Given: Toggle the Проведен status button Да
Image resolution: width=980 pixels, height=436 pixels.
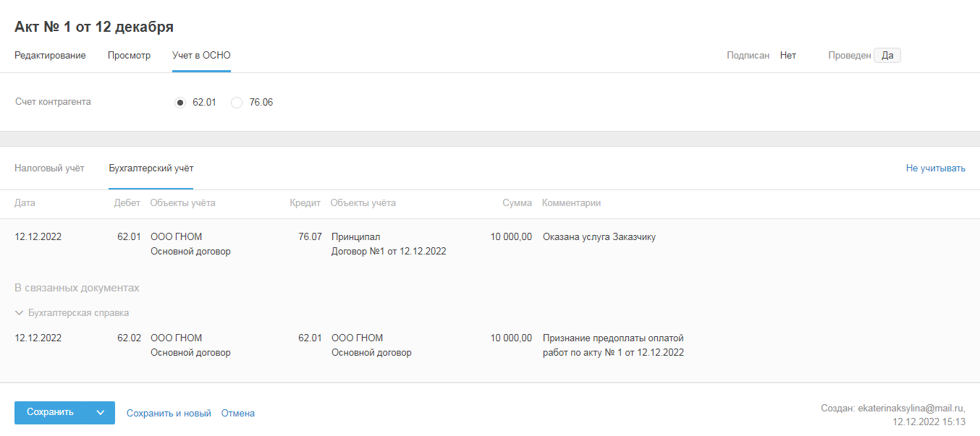Looking at the screenshot, I should click(x=887, y=56).
